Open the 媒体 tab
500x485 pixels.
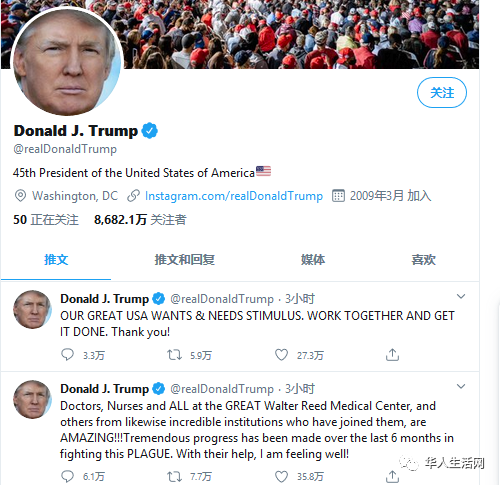313,259
